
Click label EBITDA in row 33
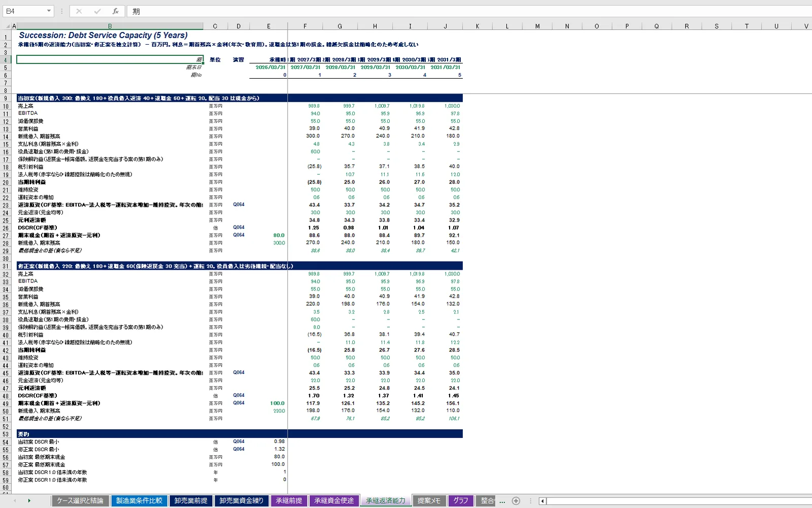pos(28,281)
